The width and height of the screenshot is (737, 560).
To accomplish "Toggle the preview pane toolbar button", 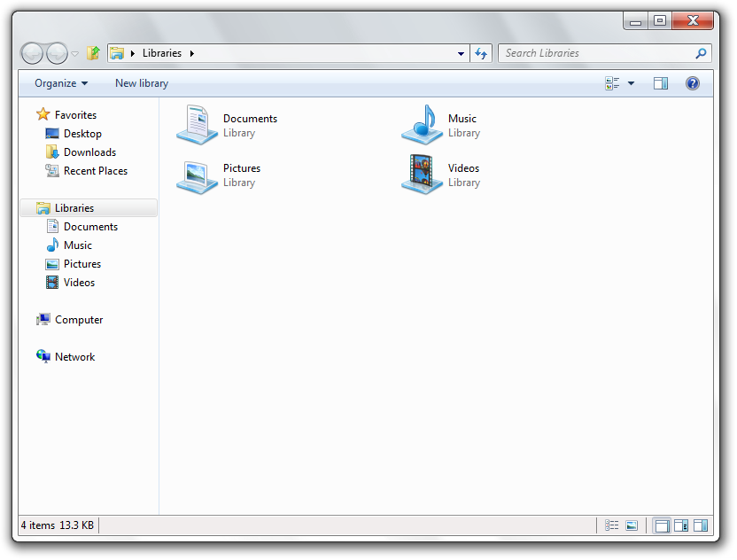I will (x=661, y=83).
